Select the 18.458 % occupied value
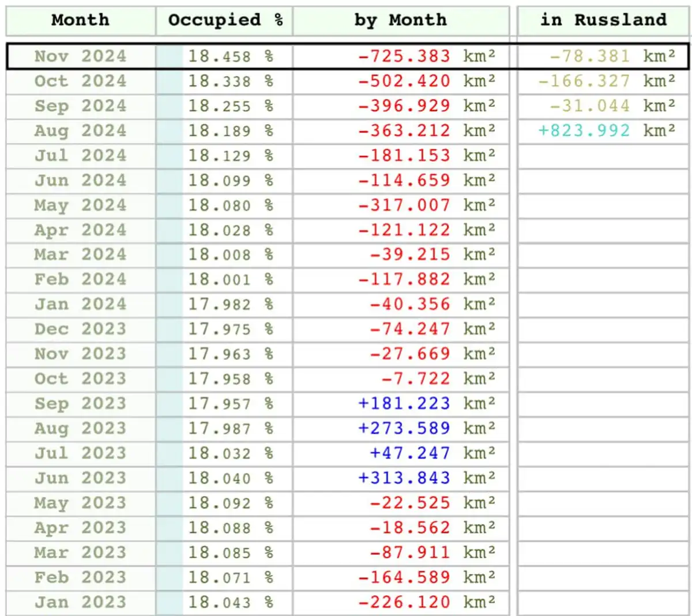 tap(230, 57)
